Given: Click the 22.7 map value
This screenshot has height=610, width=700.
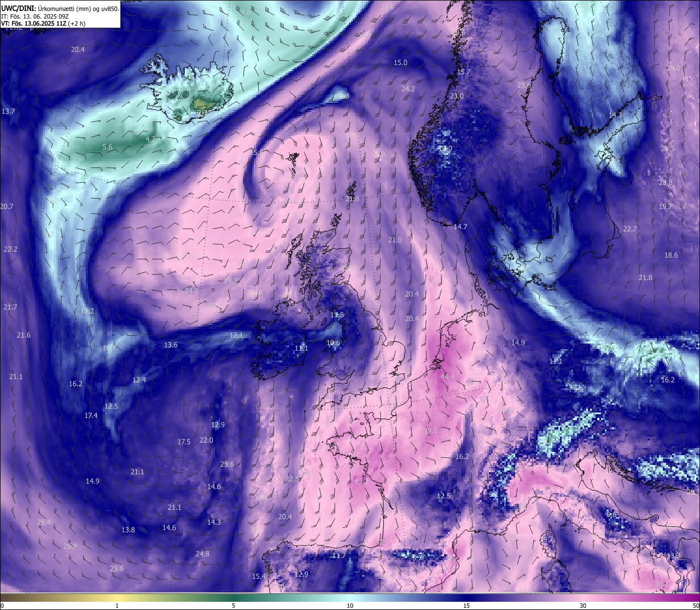Looking at the screenshot, I should pyautogui.click(x=630, y=229).
